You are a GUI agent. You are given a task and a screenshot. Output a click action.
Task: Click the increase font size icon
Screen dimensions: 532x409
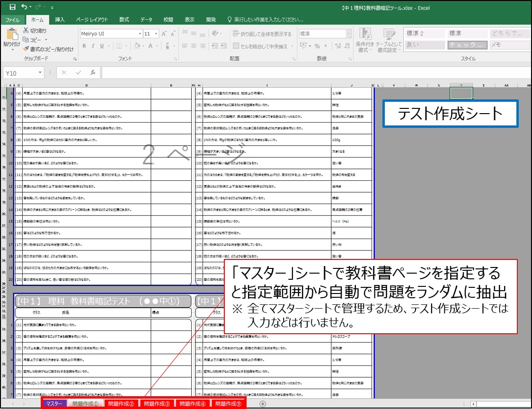click(164, 34)
